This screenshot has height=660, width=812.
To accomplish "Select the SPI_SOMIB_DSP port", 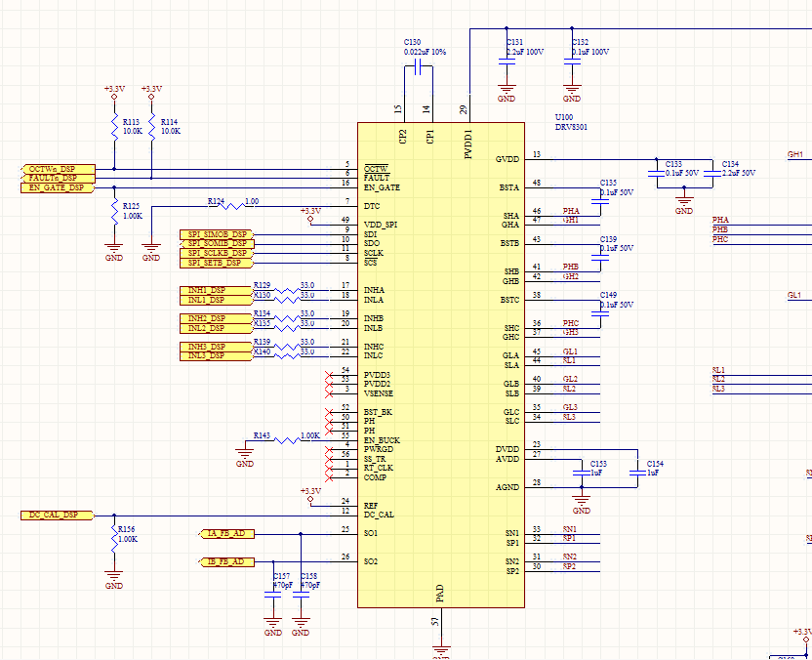I will [x=217, y=244].
